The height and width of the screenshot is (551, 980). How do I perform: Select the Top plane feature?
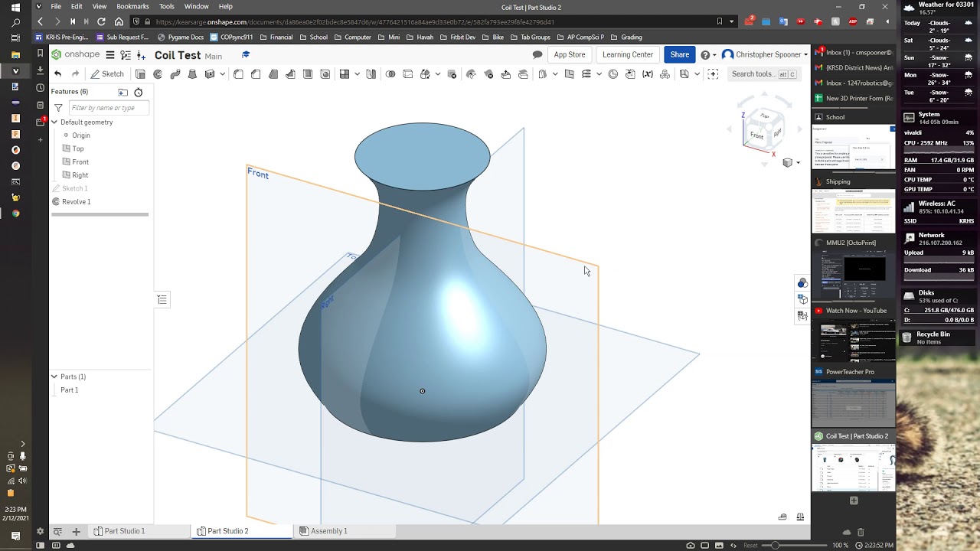[x=78, y=149]
